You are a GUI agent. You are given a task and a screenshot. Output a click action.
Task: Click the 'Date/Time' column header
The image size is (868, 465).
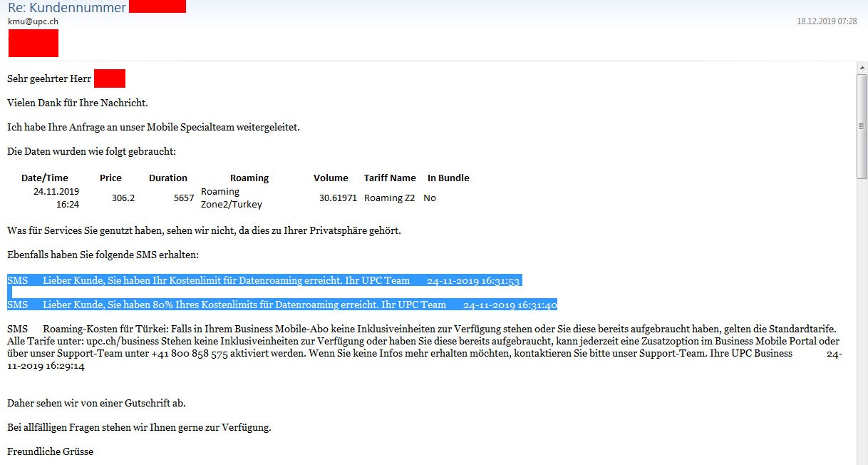pos(45,178)
